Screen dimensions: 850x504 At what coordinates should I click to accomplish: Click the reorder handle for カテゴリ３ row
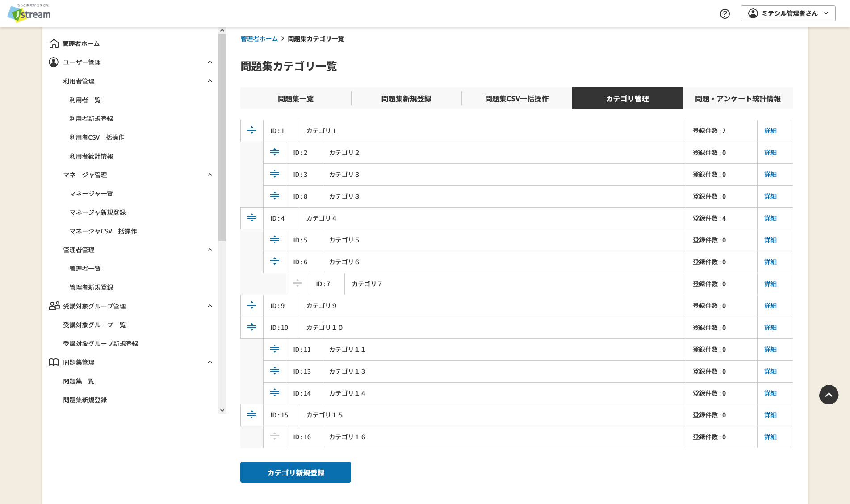[x=275, y=174]
